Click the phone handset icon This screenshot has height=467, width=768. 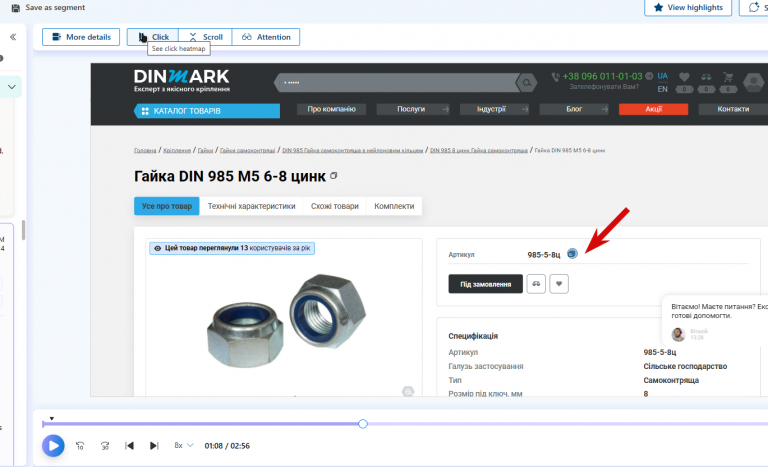[x=555, y=77]
